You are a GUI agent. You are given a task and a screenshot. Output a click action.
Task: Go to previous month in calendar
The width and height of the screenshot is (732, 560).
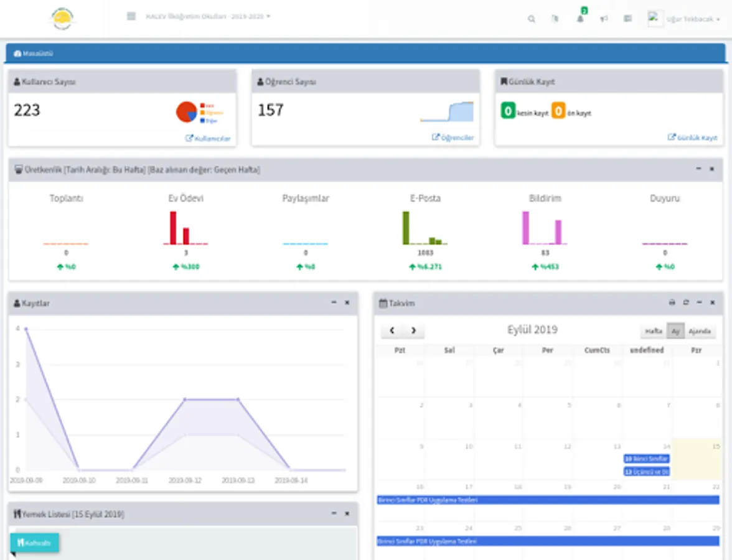[392, 330]
